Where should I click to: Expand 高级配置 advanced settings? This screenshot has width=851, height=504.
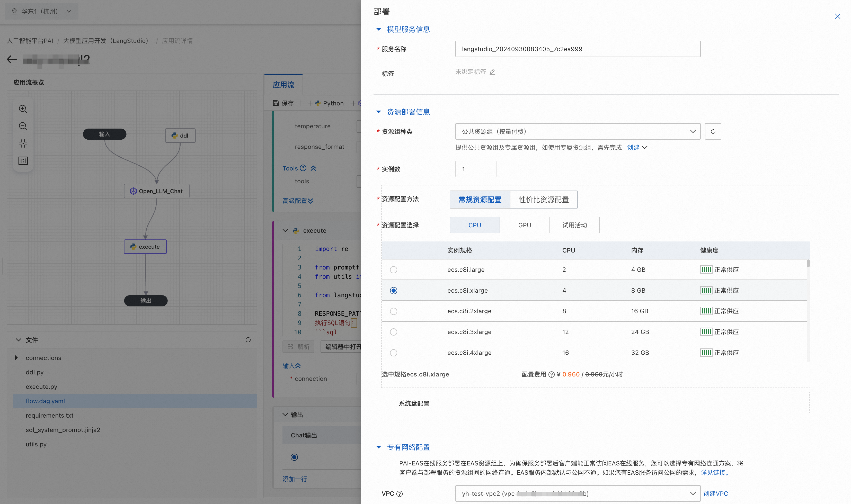click(298, 201)
